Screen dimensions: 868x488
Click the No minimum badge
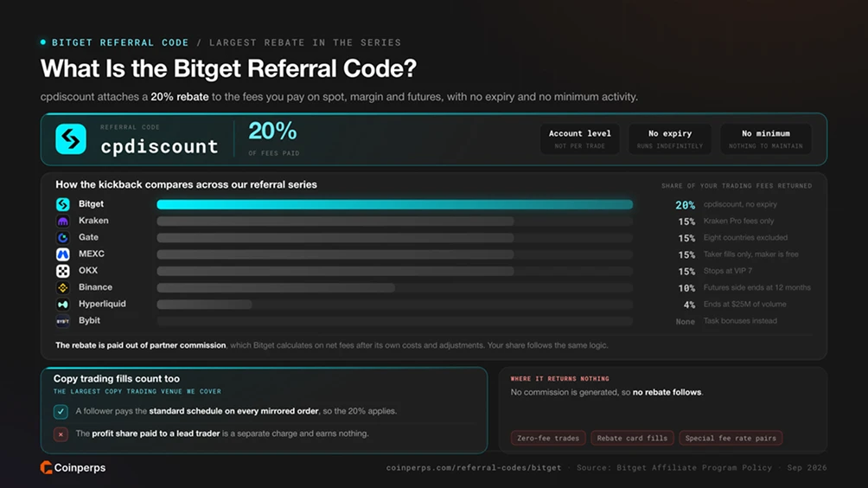[x=766, y=139]
